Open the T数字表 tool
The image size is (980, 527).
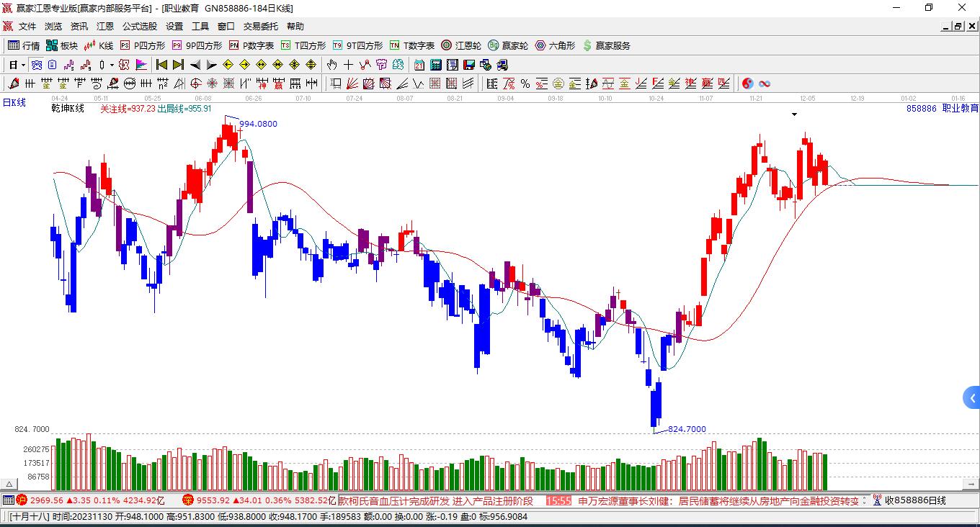click(x=411, y=45)
